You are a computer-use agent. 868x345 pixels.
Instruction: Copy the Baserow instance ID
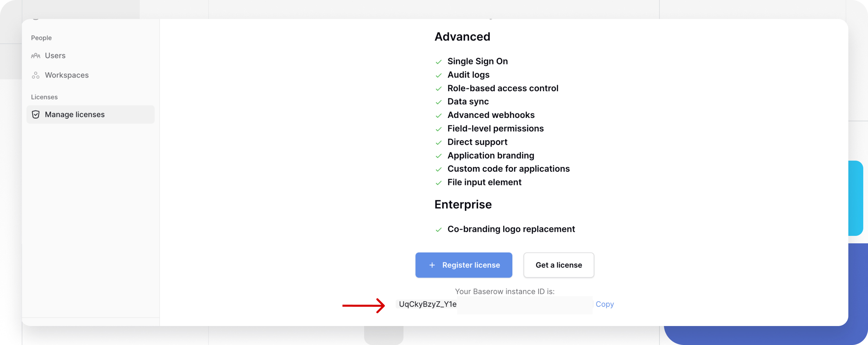tap(605, 304)
